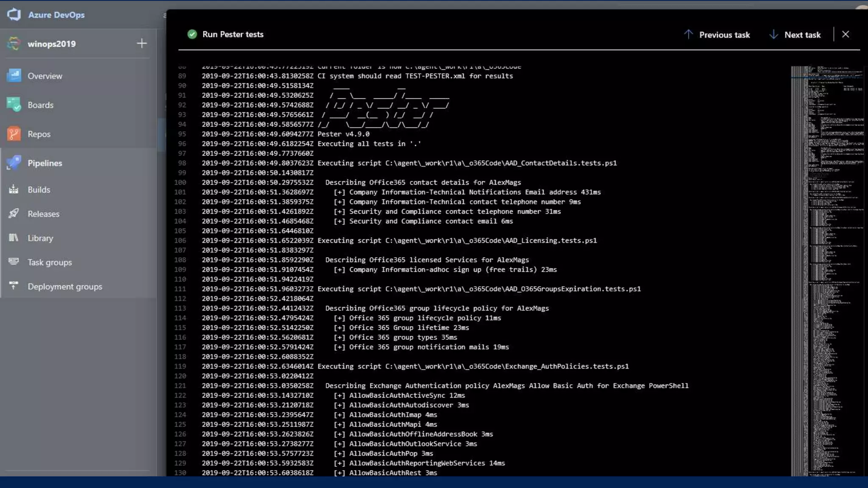
Task: Click the Azure DevOps logo icon
Action: coord(14,14)
